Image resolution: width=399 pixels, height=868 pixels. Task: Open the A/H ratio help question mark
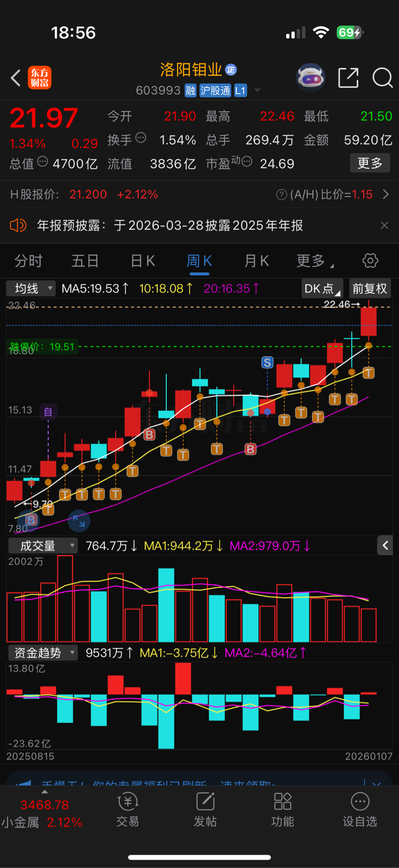click(281, 194)
